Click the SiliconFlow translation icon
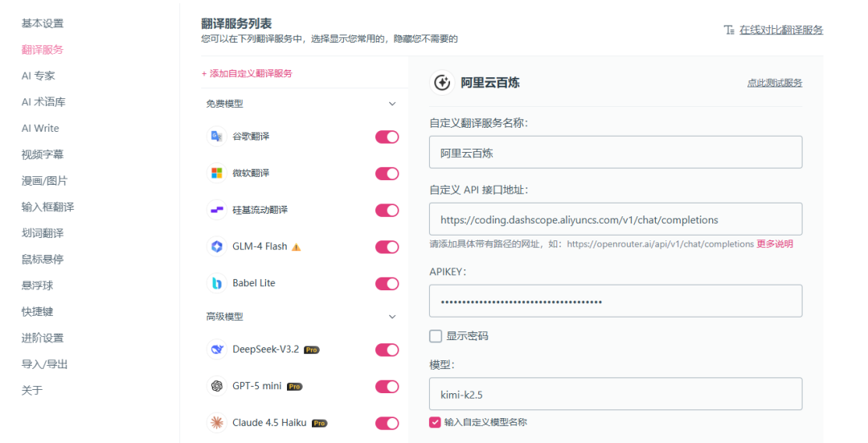This screenshot has width=868, height=443. pos(216,210)
